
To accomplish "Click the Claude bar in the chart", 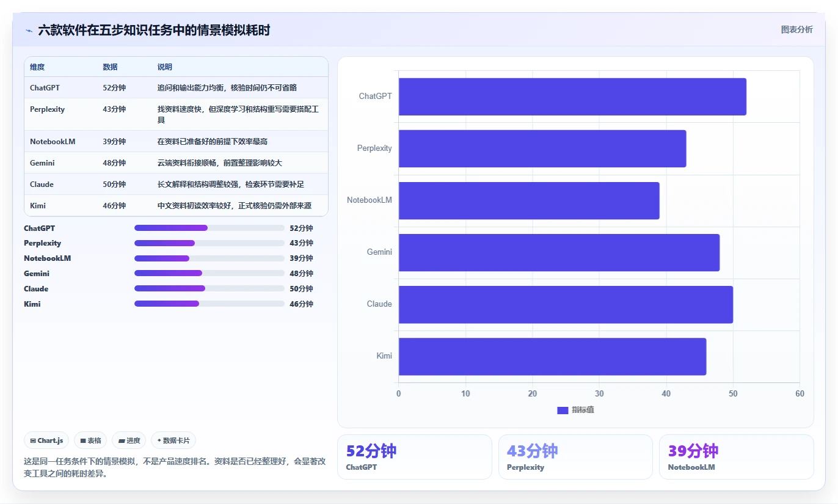I will coord(566,304).
